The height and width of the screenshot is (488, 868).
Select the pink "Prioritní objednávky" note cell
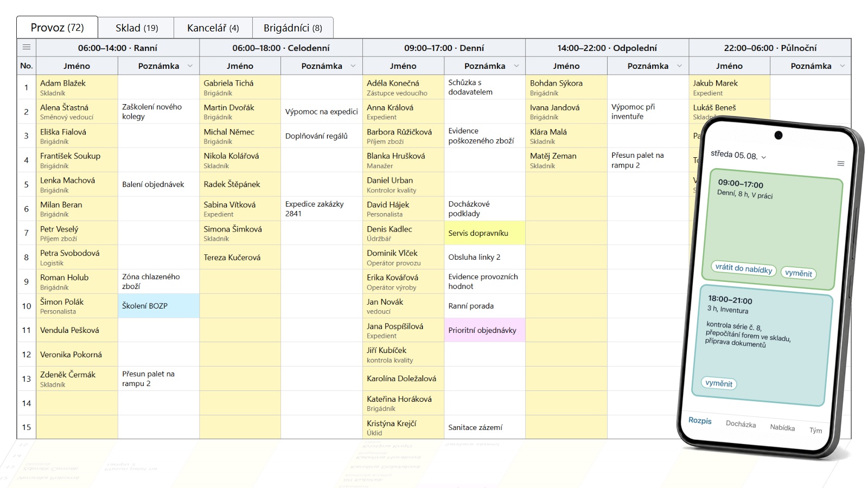coord(484,330)
